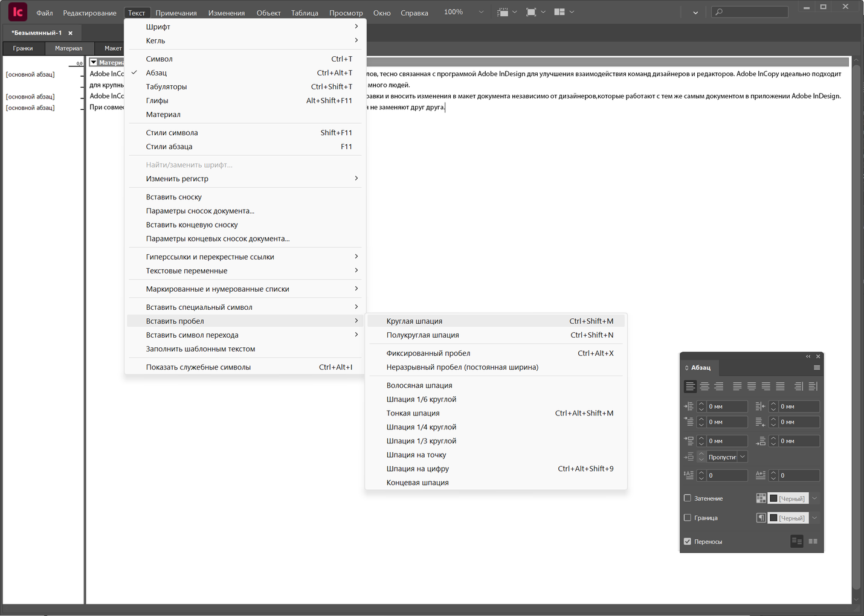Click the Граница black color swatch

[773, 518]
